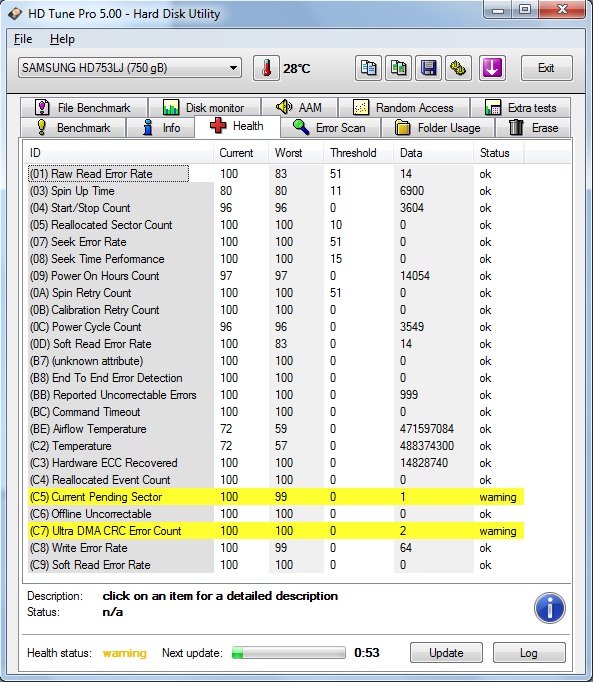
Task: Copy info to clipboard icon
Action: 368,68
